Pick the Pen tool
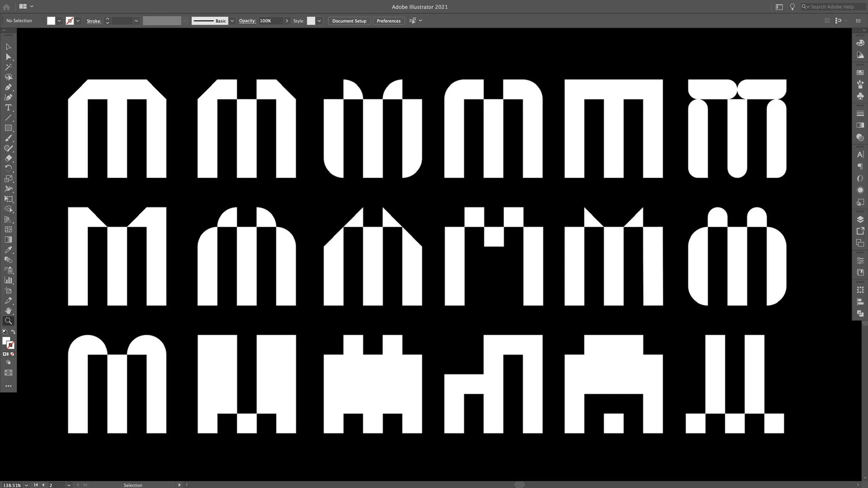This screenshot has height=488, width=868. (x=8, y=87)
